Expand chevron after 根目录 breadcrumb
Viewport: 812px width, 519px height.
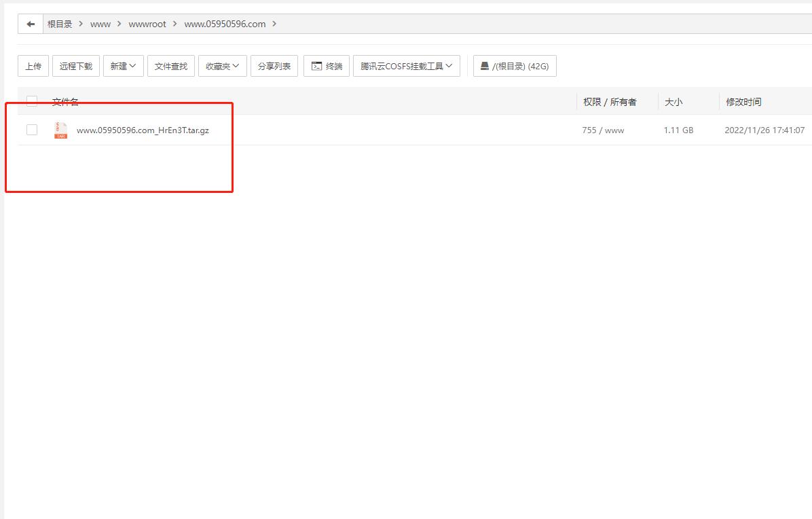click(x=81, y=24)
